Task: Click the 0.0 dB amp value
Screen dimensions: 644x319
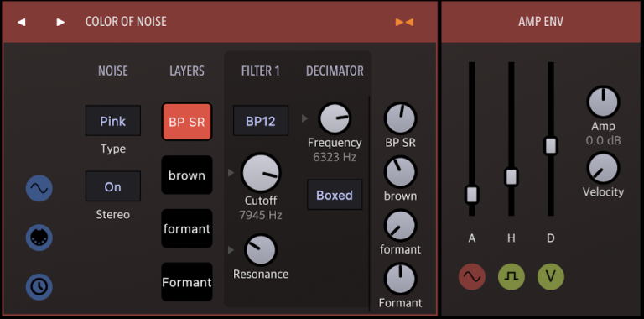Action: (604, 140)
